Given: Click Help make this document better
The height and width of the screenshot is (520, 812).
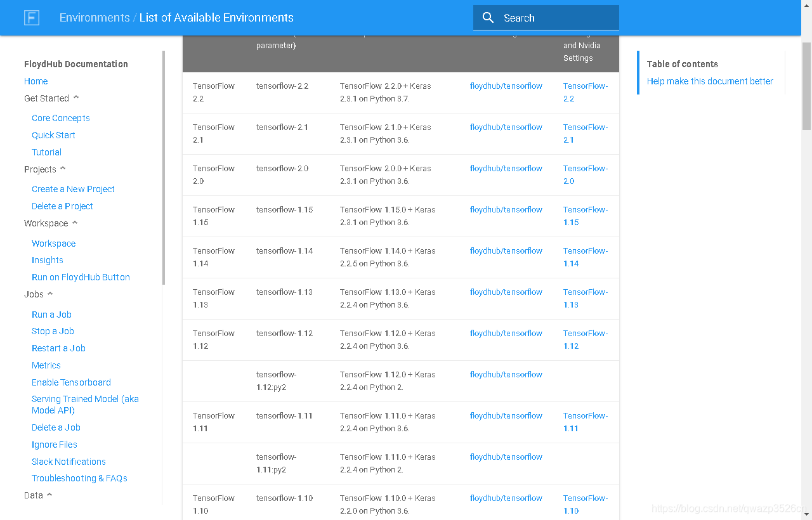Looking at the screenshot, I should [710, 81].
